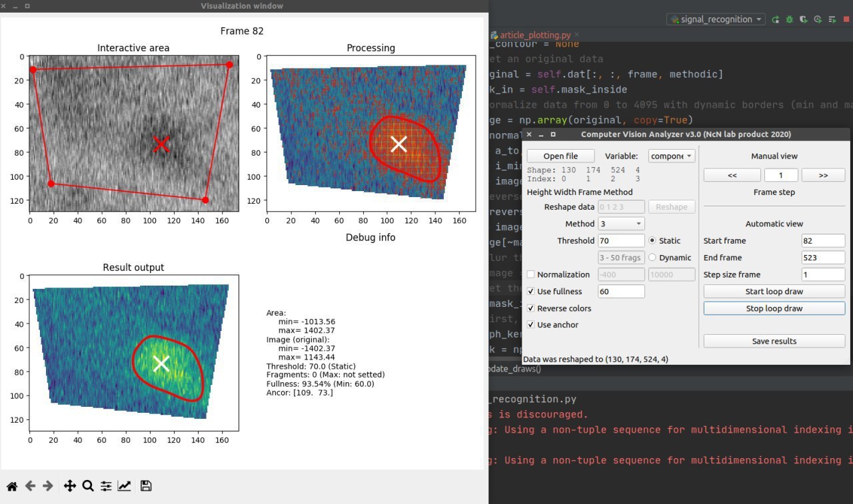Toggle the Use anchor checkbox

pos(531,325)
